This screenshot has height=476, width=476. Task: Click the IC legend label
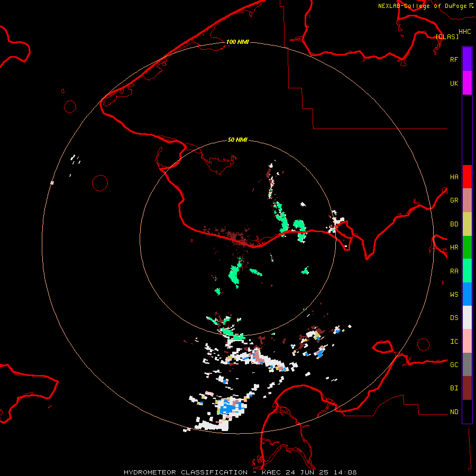tap(454, 342)
